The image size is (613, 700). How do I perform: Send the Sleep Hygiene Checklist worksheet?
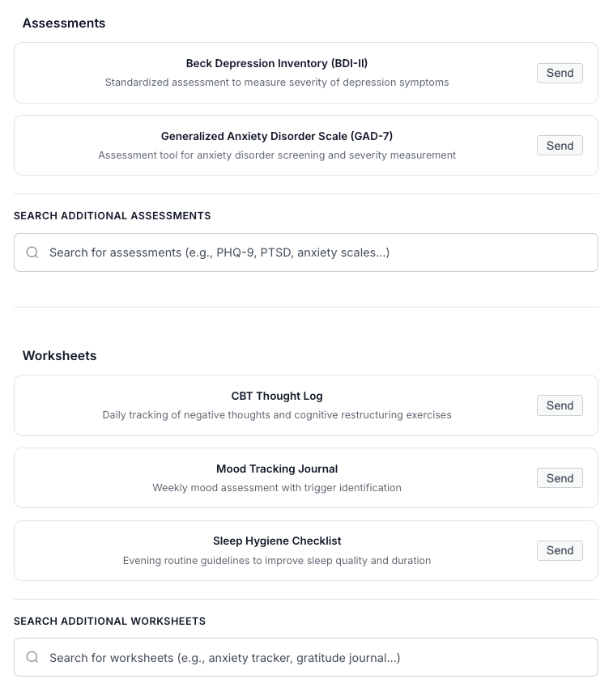pos(560,550)
